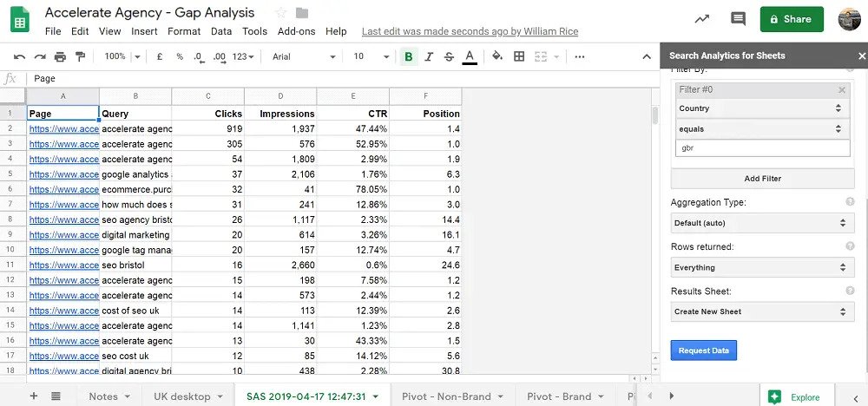868x406 pixels.
Task: Move spreadsheet using folder icon
Action: pyautogui.click(x=302, y=13)
